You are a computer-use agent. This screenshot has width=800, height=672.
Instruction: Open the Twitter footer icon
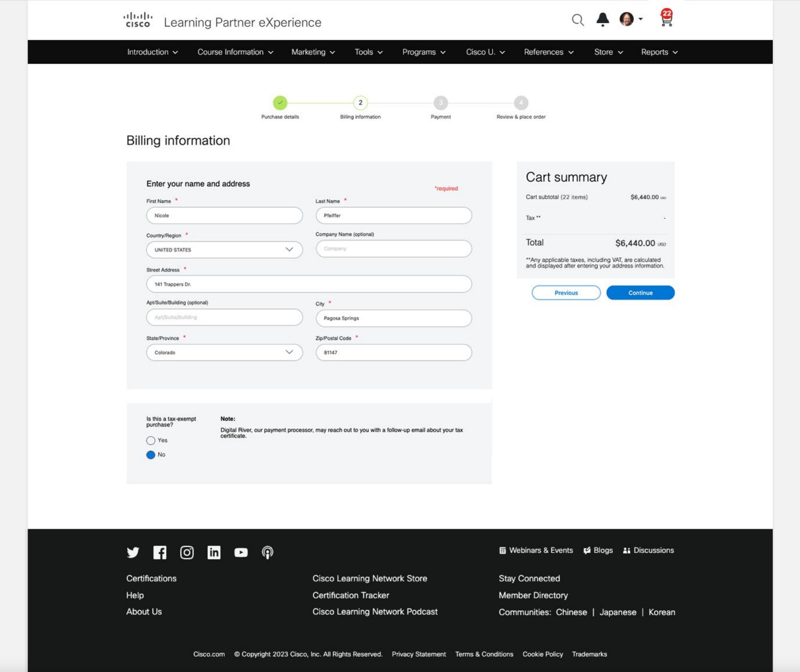(133, 552)
